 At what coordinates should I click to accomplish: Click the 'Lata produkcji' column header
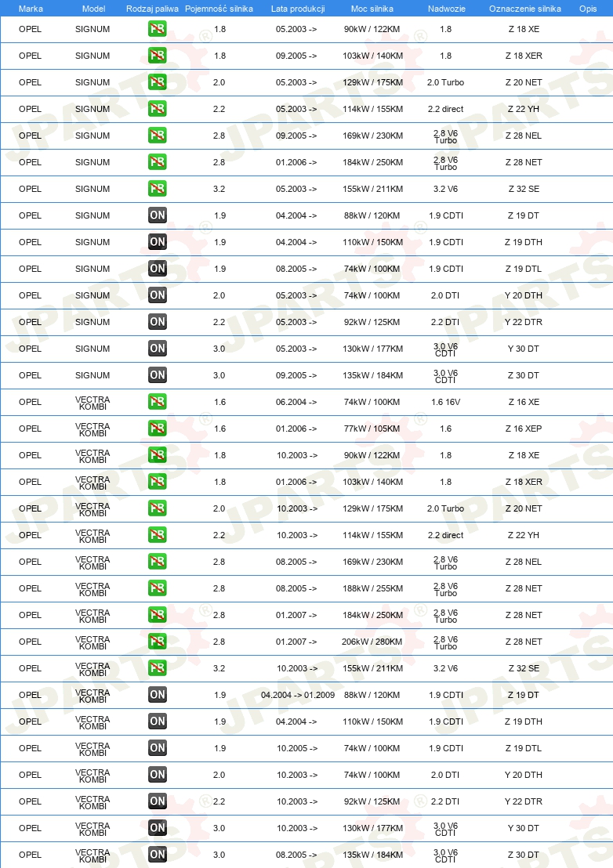click(298, 9)
